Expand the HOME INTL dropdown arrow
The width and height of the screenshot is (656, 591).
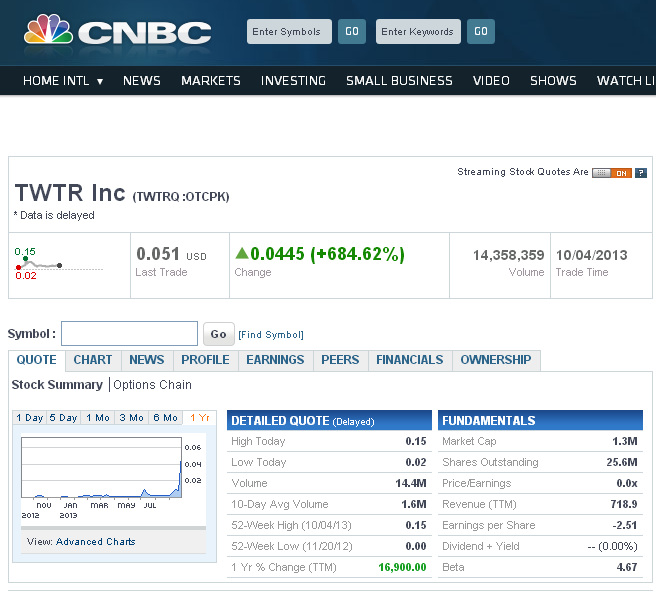(100, 81)
